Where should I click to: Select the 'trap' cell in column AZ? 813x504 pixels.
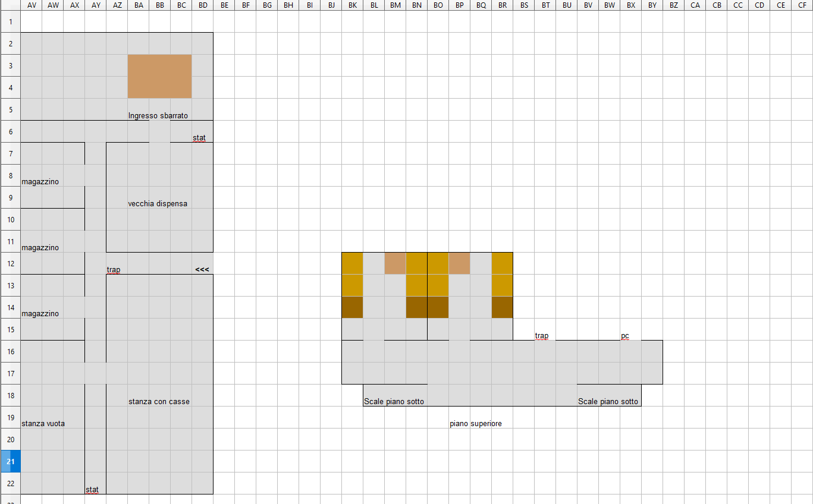click(x=117, y=269)
